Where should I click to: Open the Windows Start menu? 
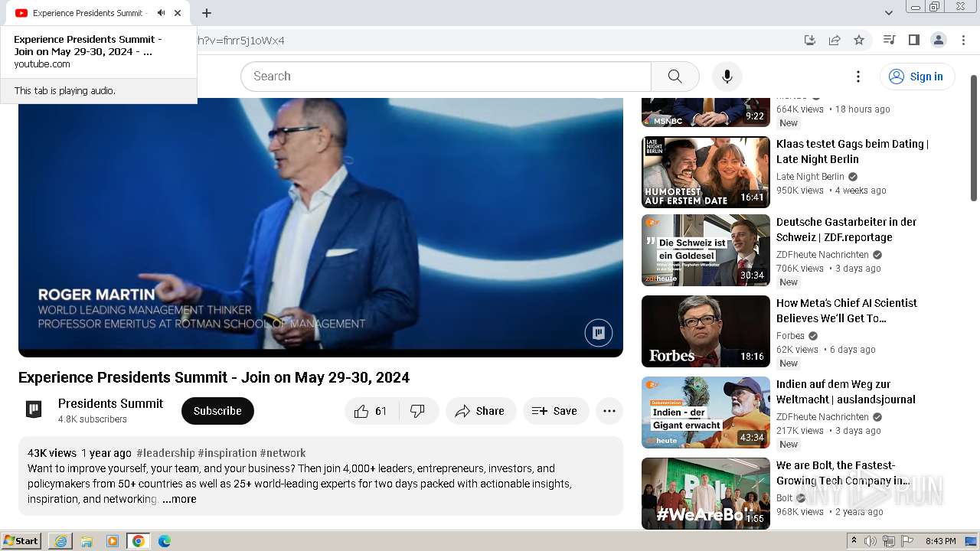coord(21,541)
